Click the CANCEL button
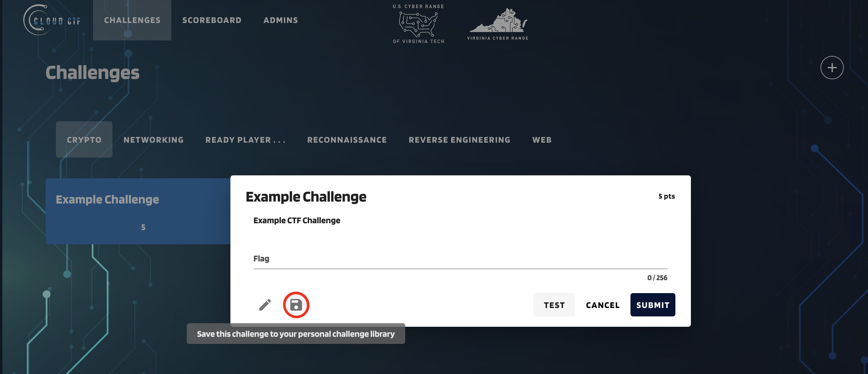 [602, 304]
